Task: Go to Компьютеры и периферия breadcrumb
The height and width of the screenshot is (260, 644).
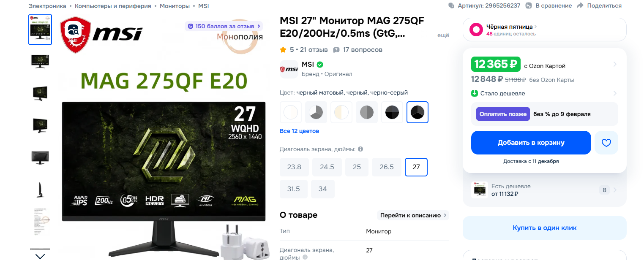Action: pyautogui.click(x=113, y=6)
